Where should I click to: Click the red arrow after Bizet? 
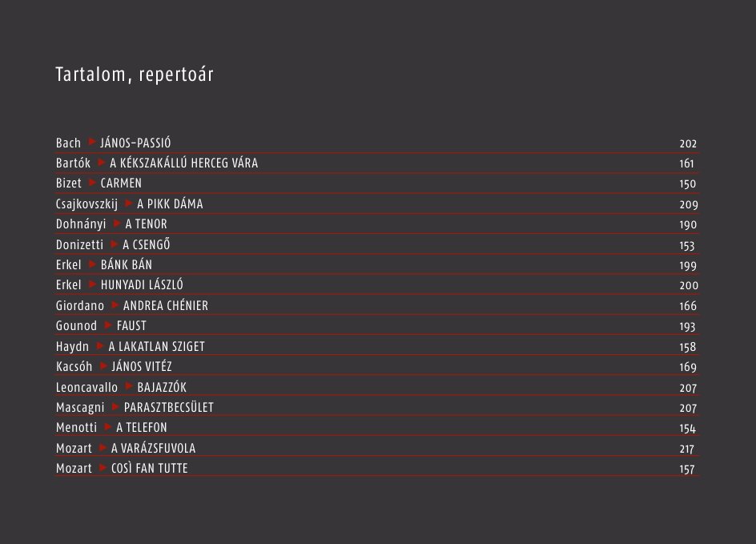pyautogui.click(x=93, y=183)
